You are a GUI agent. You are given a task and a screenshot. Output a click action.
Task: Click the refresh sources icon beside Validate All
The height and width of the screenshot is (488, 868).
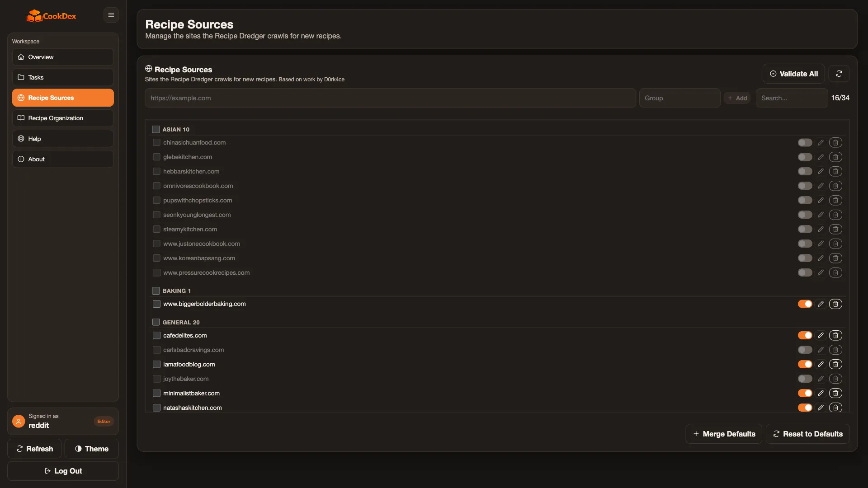839,74
